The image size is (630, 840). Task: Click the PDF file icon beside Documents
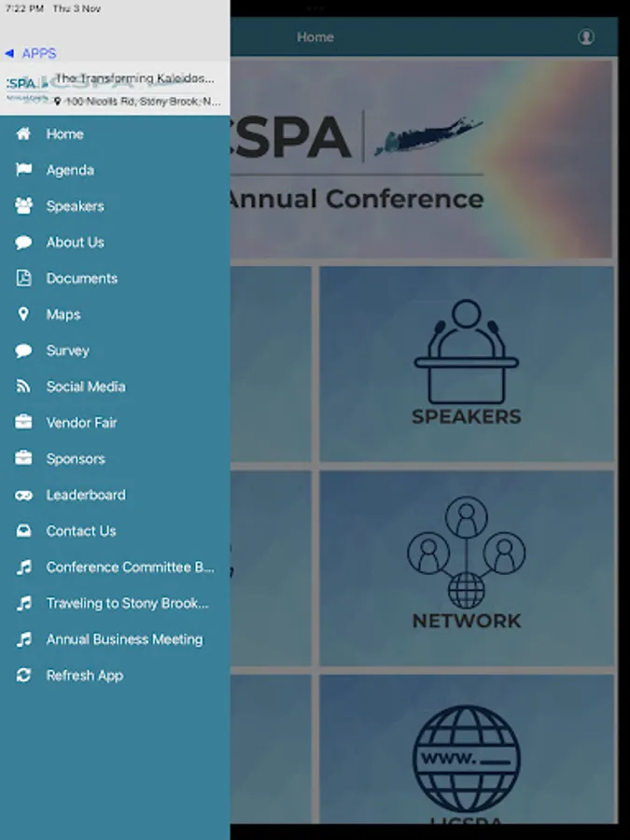(x=23, y=278)
